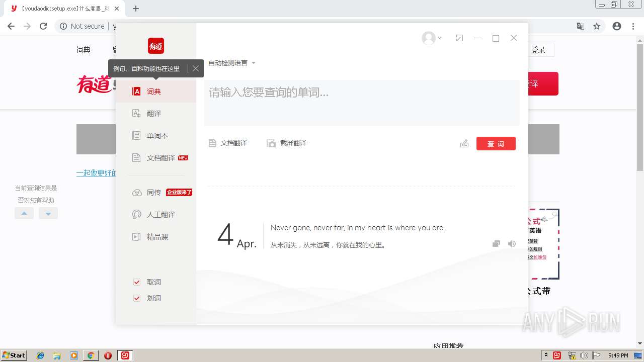The width and height of the screenshot is (644, 362).
Task: Click the Opera icon in the taskbar
Action: [x=108, y=355]
